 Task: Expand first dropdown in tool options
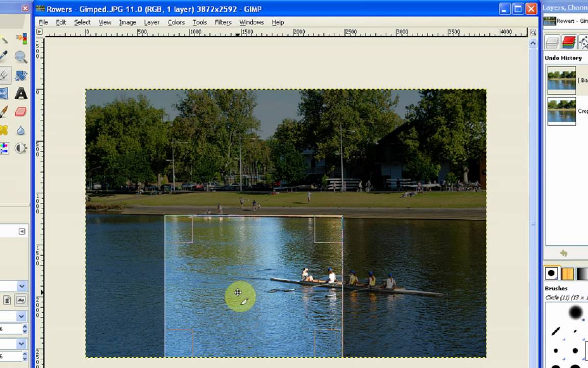pos(22,286)
